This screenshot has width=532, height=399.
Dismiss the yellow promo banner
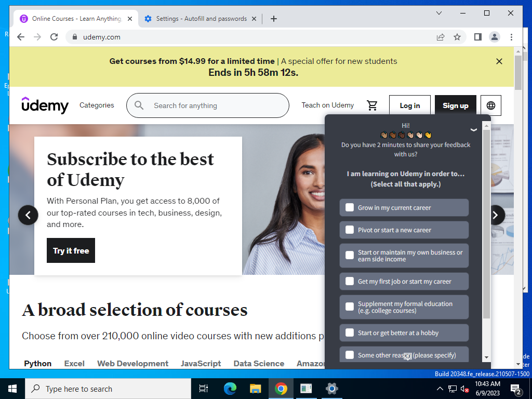[x=499, y=61]
